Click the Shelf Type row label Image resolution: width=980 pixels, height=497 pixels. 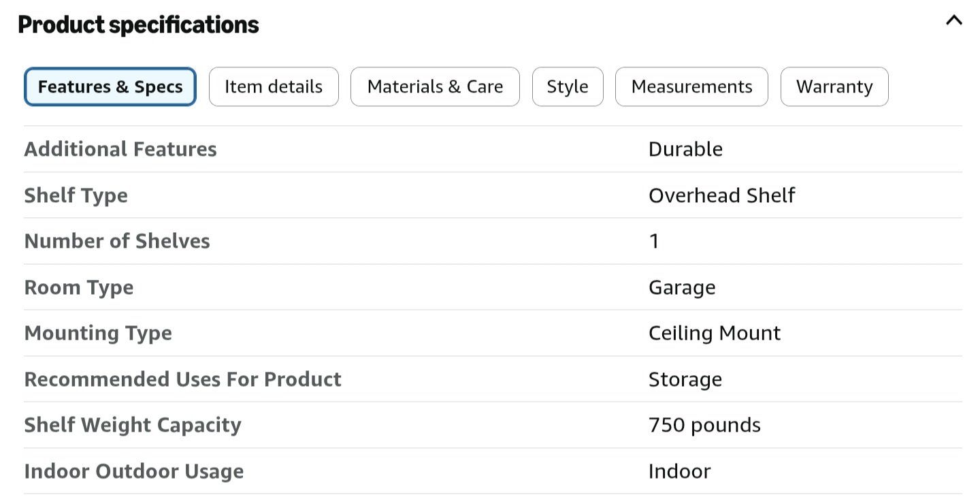pyautogui.click(x=76, y=195)
